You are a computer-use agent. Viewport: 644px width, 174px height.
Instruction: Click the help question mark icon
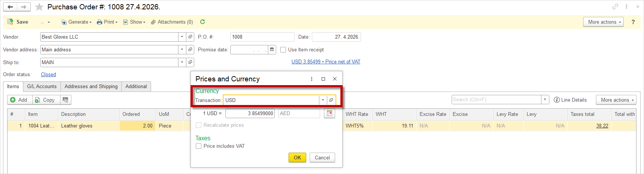[x=633, y=22]
